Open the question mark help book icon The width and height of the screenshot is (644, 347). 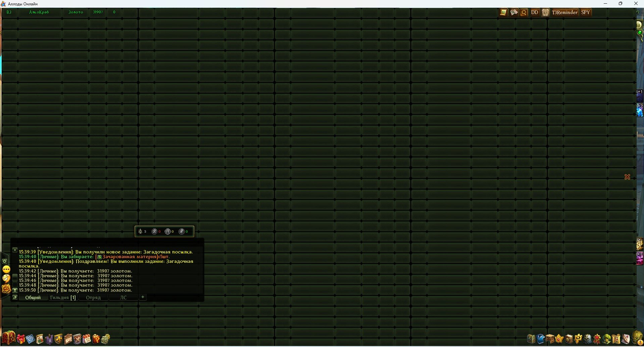96,339
